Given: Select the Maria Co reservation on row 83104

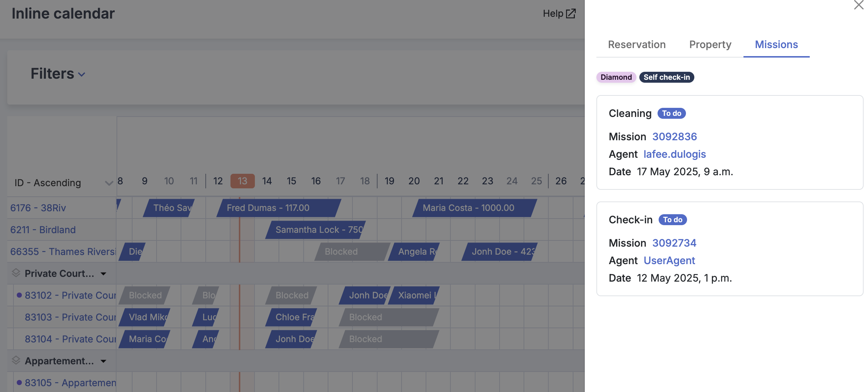Looking at the screenshot, I should point(144,339).
